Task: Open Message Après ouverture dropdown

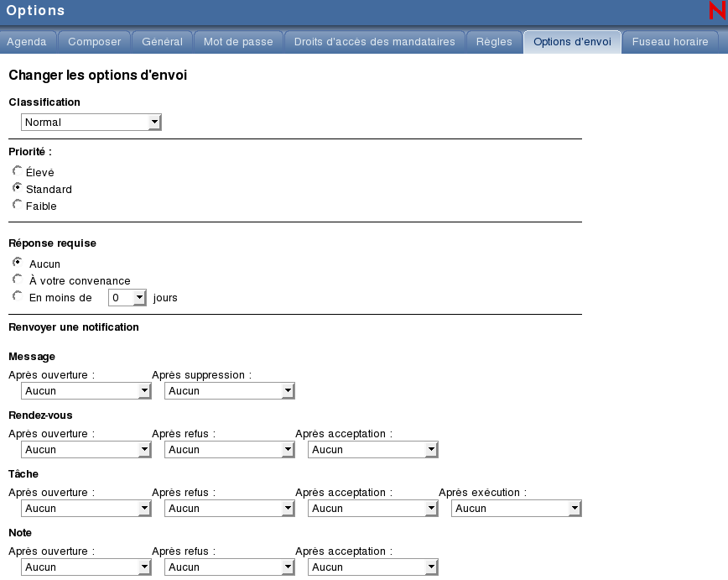Action: tap(86, 391)
